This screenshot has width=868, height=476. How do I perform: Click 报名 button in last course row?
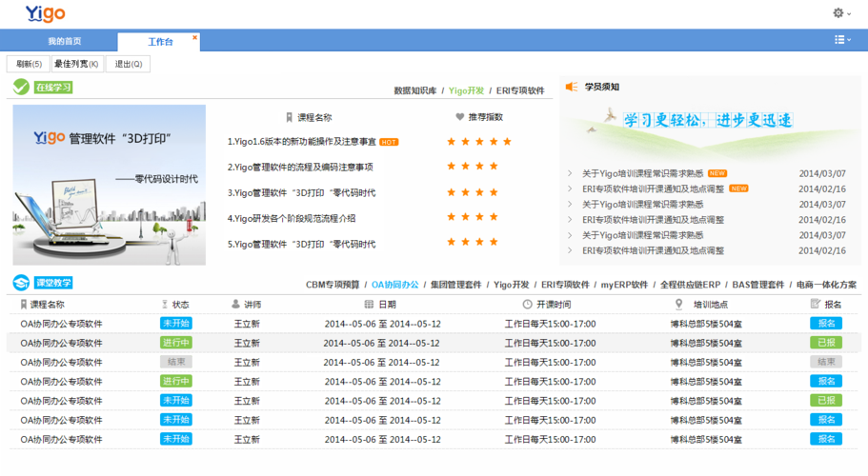pyautogui.click(x=826, y=439)
